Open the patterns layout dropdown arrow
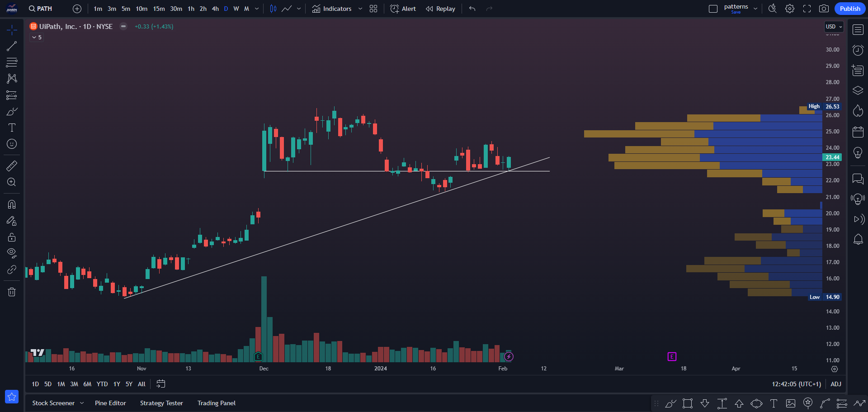Viewport: 868px width, 412px height. coord(755,9)
